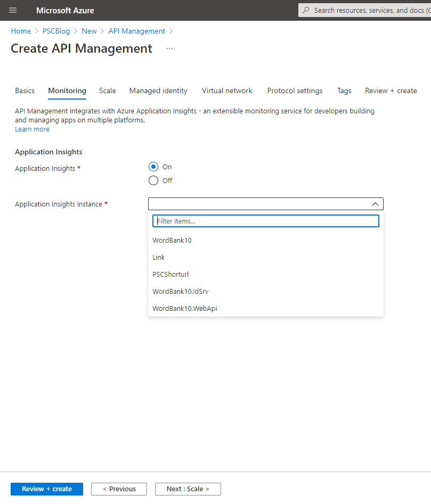Image resolution: width=431 pixels, height=504 pixels.
Task: Click the blue Review + create button
Action: [47, 489]
